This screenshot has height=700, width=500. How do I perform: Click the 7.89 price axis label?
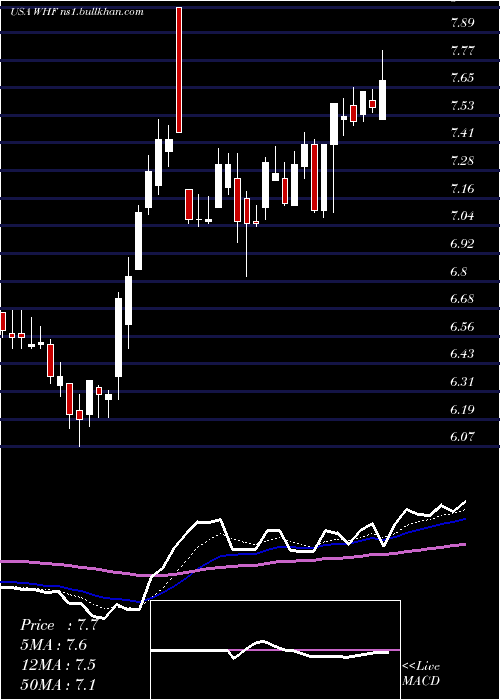pos(462,24)
